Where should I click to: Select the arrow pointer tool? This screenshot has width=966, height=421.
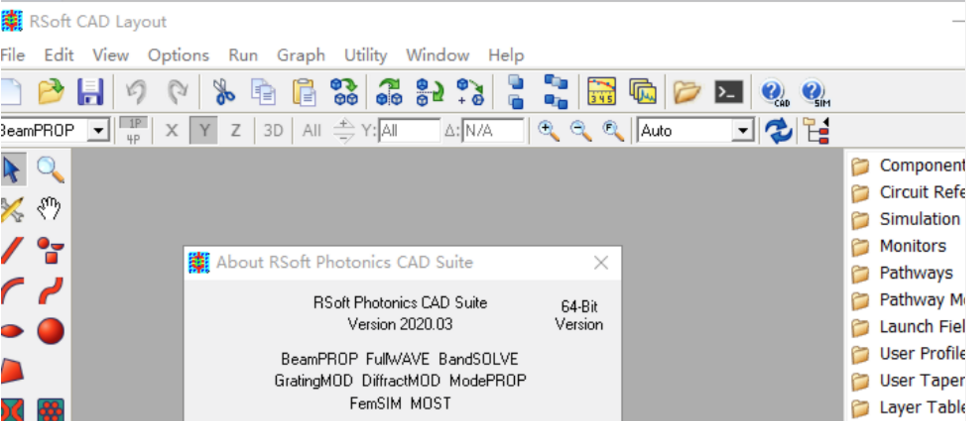[13, 170]
